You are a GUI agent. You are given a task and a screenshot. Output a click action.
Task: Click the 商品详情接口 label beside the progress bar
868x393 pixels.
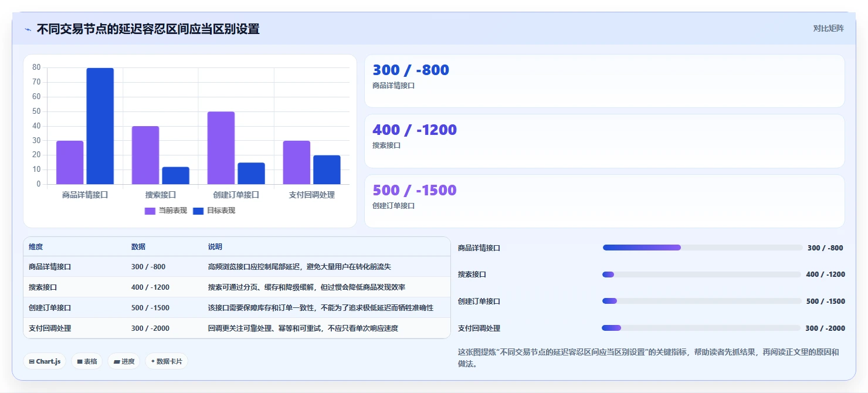(479, 248)
